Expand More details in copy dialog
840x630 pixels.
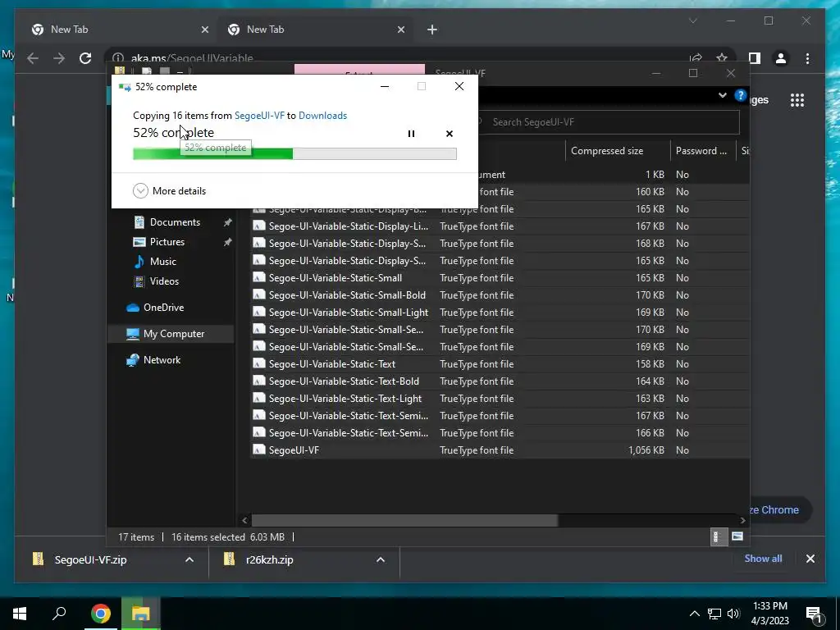[169, 190]
